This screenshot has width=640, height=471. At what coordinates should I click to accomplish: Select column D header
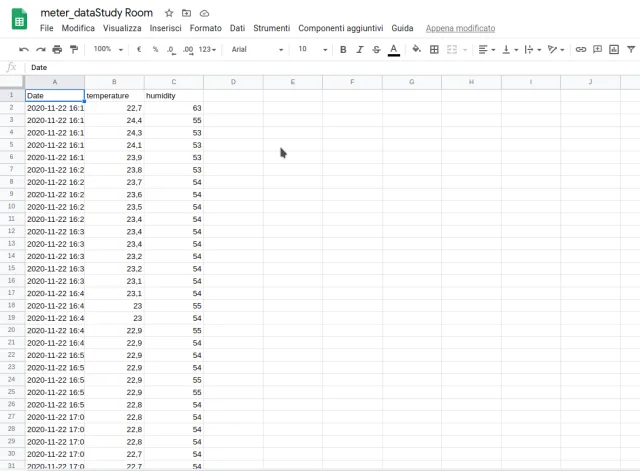tap(233, 82)
